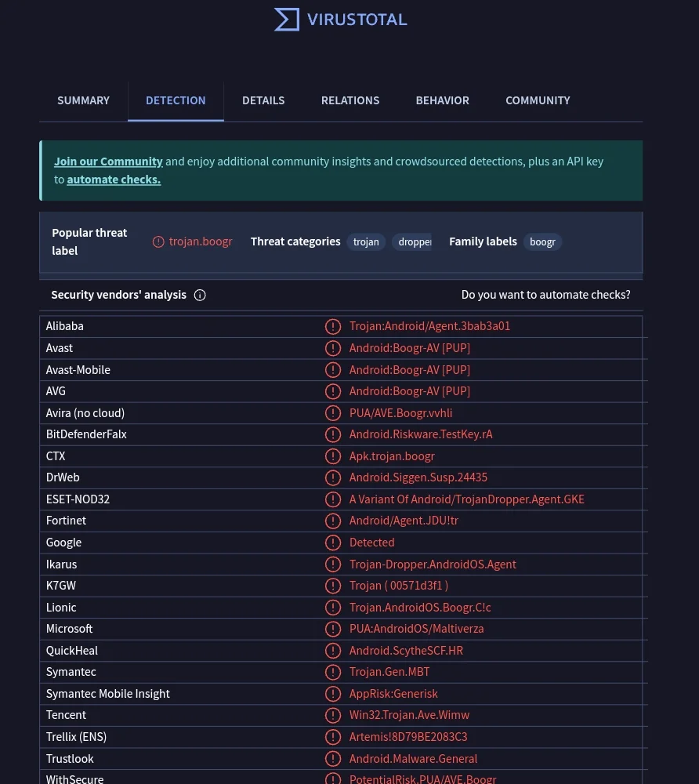
Task: Open the automate checks link in banner
Action: [x=114, y=180]
